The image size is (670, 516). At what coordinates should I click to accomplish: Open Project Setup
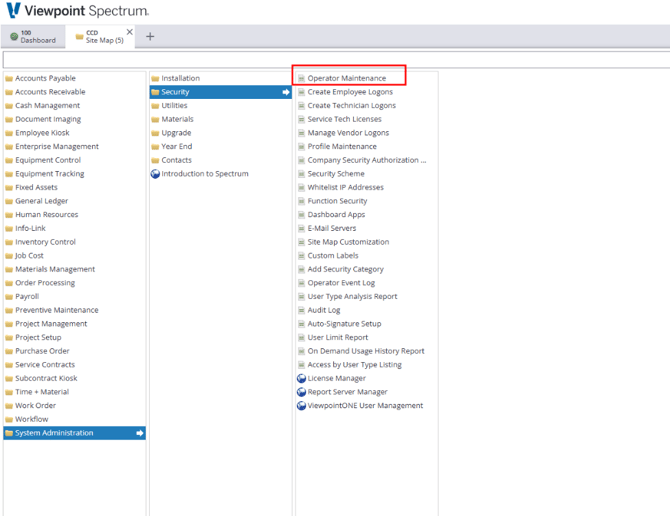[x=38, y=337]
